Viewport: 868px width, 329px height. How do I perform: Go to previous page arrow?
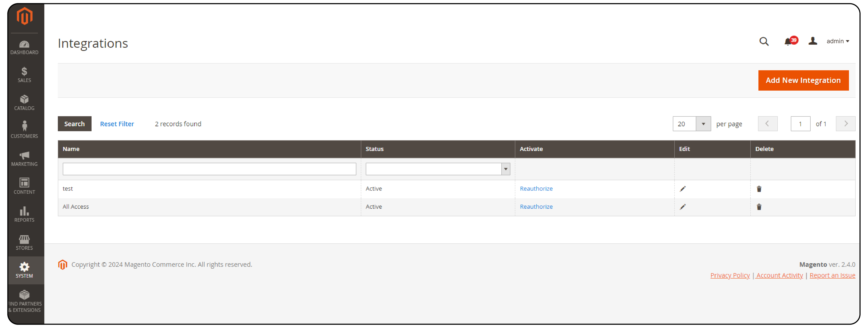click(768, 124)
